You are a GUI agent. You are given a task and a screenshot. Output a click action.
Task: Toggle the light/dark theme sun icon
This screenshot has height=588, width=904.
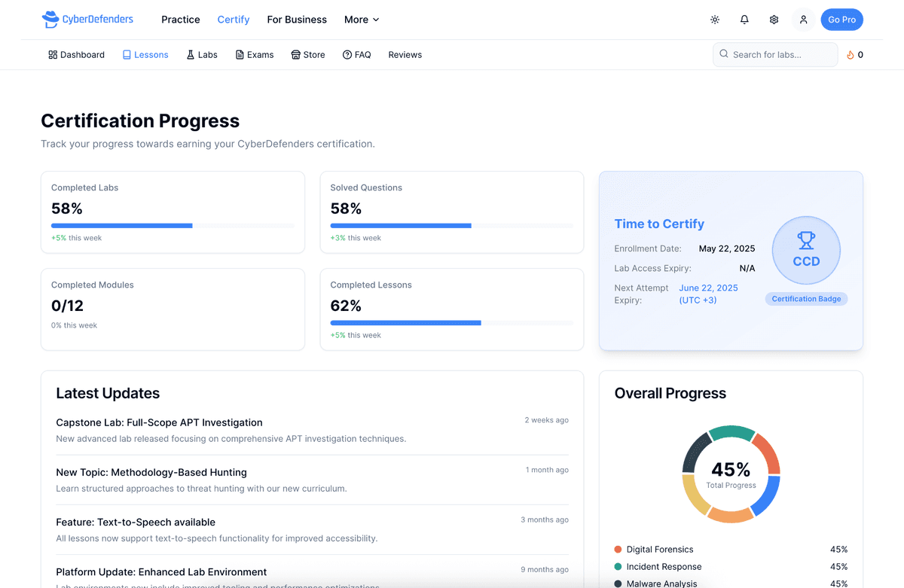(x=715, y=20)
